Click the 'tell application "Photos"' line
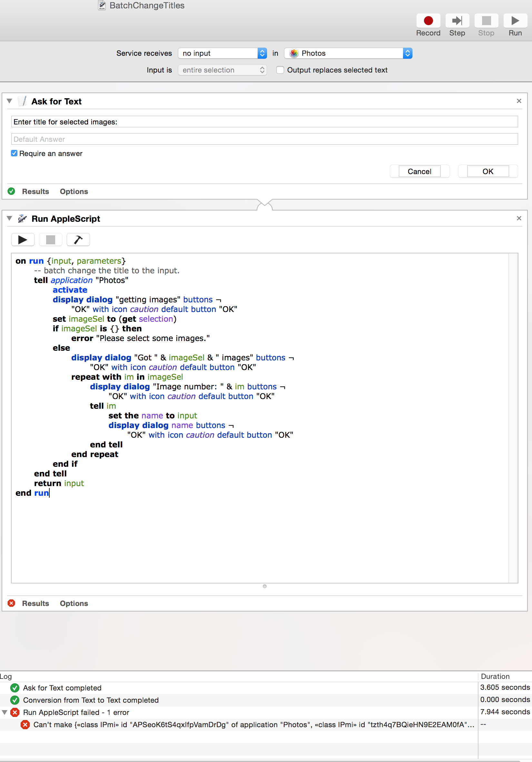 tap(81, 280)
